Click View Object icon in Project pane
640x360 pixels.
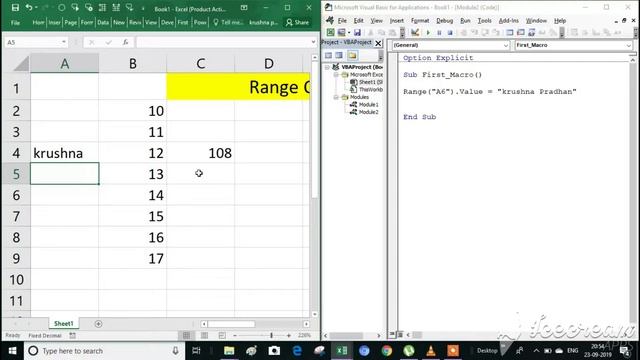(x=339, y=55)
